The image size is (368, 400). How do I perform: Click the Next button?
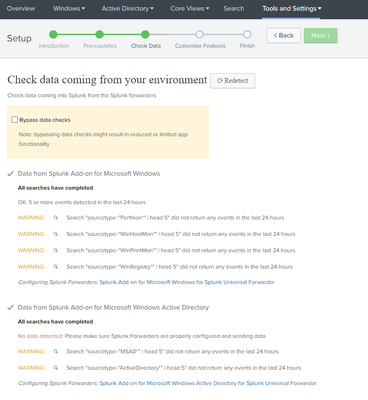point(321,35)
